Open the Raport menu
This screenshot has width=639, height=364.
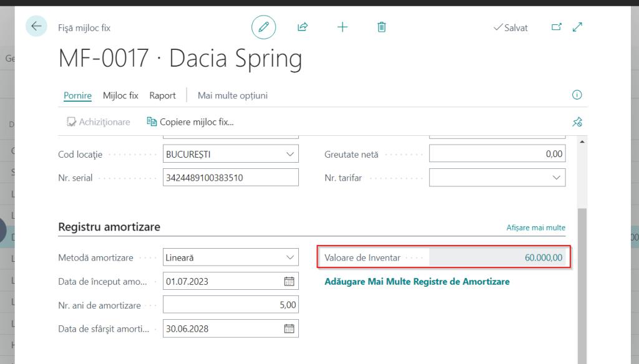162,95
